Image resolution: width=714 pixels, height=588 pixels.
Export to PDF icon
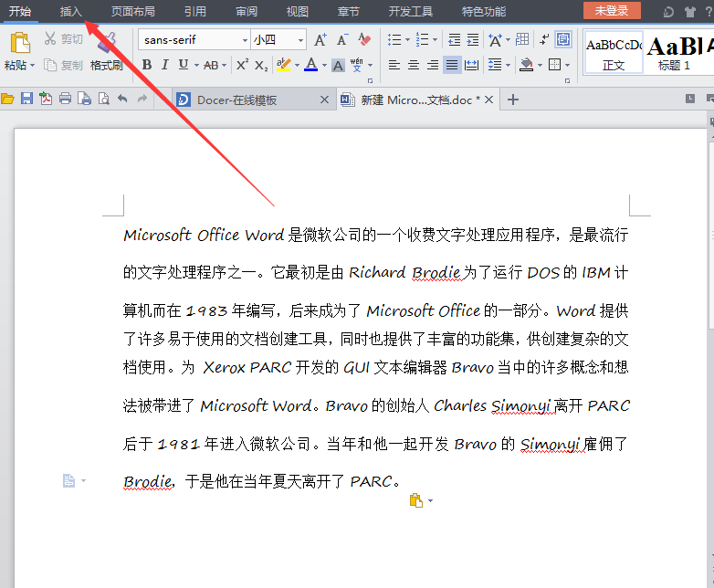point(46,99)
